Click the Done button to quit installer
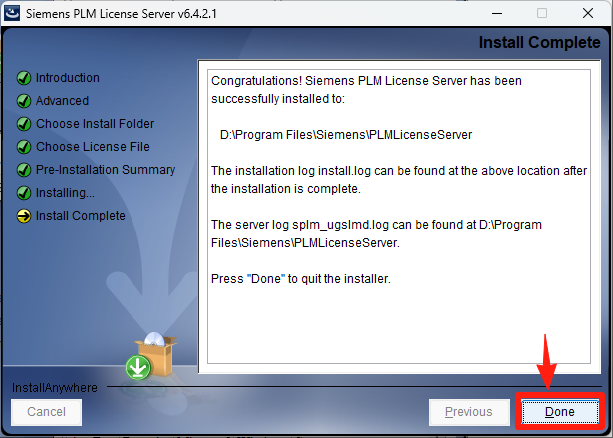 (x=560, y=411)
